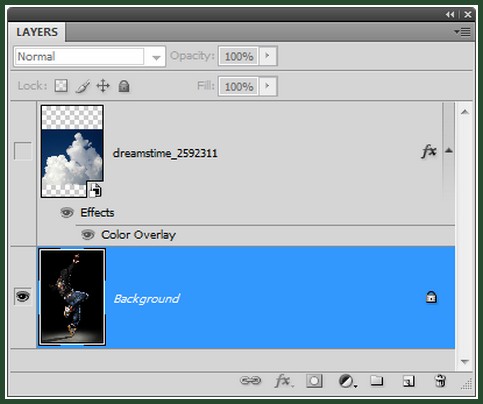This screenshot has height=404, width=483.
Task: Click the panel resize grip corner
Action: pyautogui.click(x=467, y=384)
